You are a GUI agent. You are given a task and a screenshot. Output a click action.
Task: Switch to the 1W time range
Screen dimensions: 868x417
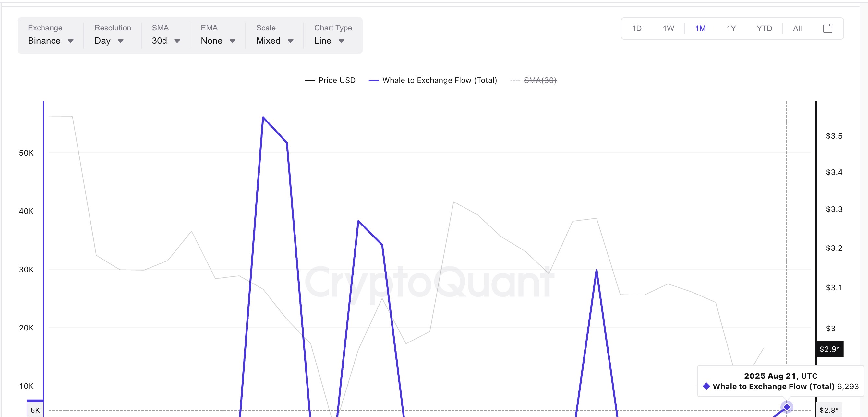click(668, 29)
